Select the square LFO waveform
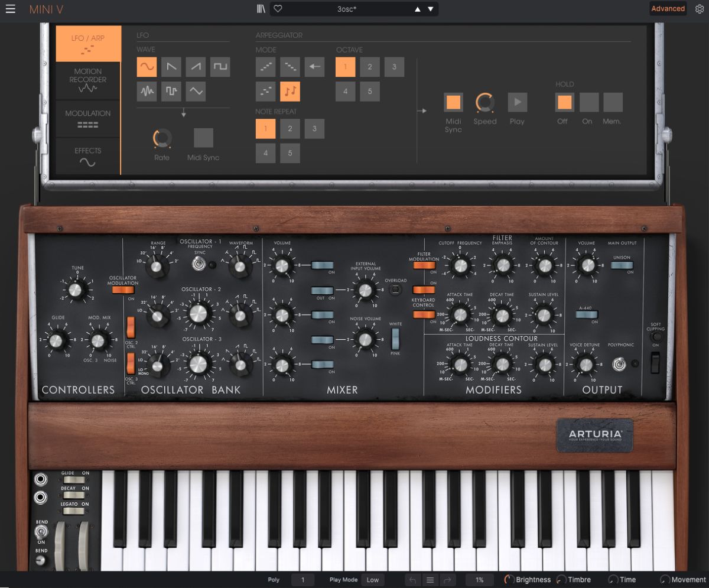Image resolution: width=709 pixels, height=588 pixels. point(220,67)
